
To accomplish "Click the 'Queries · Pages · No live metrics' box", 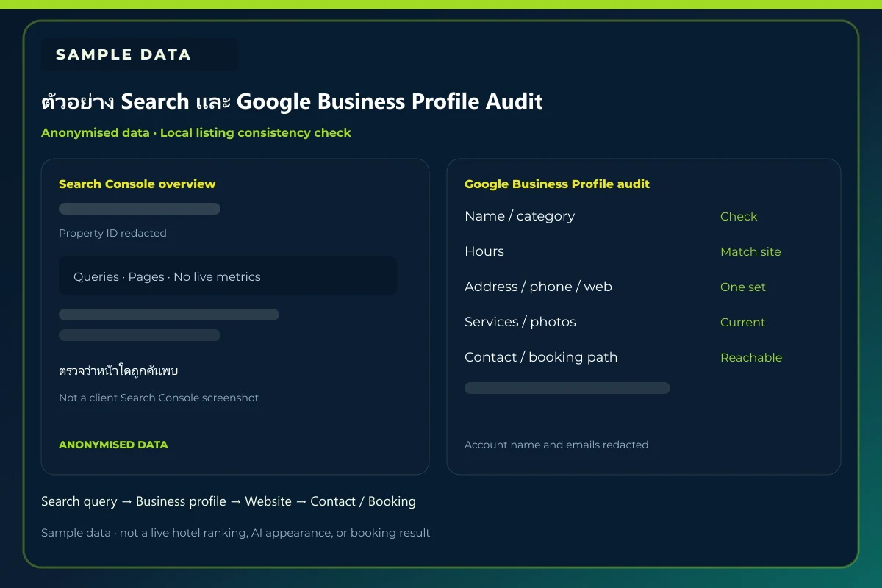I will point(228,276).
